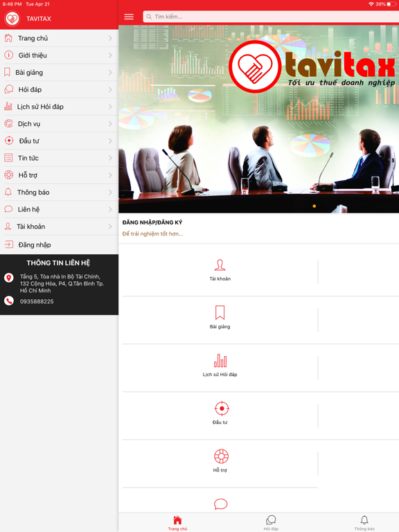Screen dimensions: 399x532
Task: Click the search magnifier icon
Action: point(149,17)
